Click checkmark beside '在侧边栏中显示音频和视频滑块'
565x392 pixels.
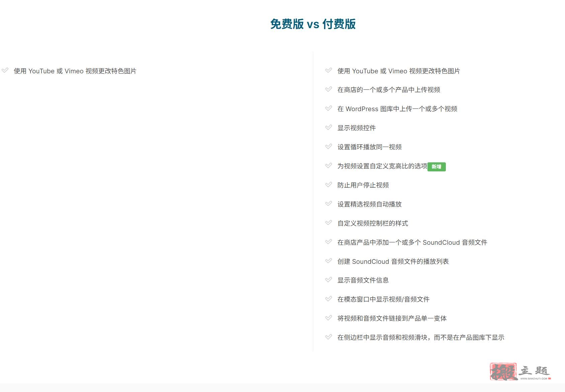329,337
